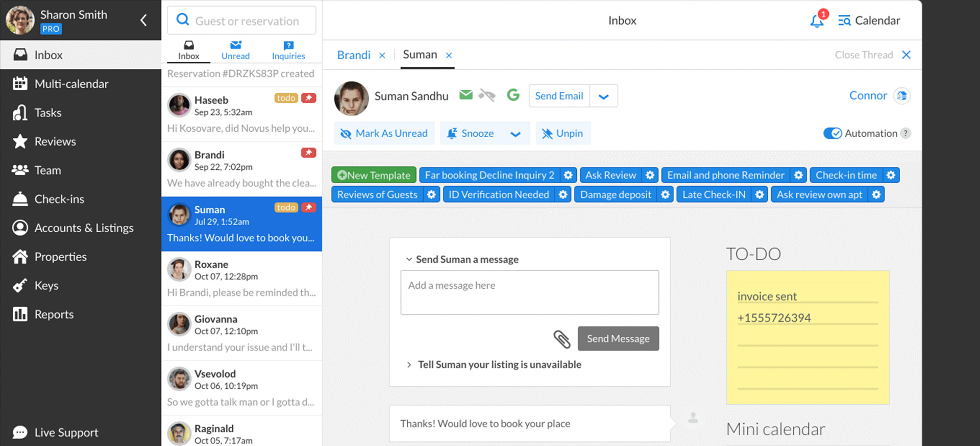This screenshot has width=980, height=446.
Task: Insert the Ask Review template
Action: 610,175
